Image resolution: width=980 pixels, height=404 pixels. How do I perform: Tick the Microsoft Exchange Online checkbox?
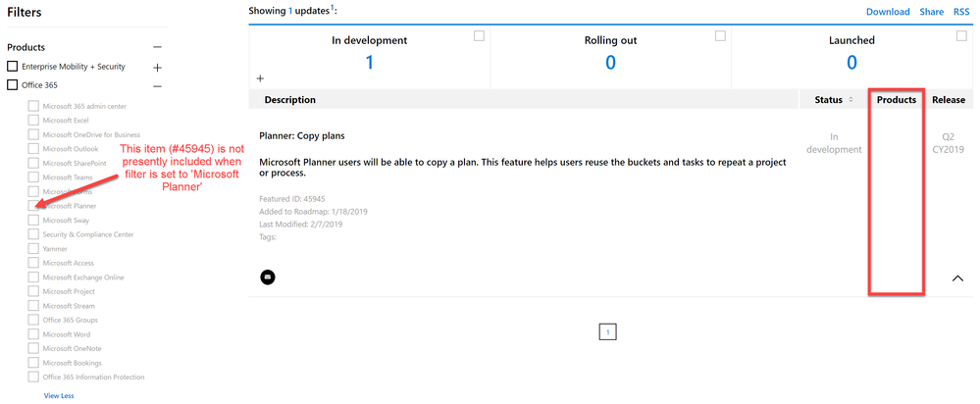point(33,278)
